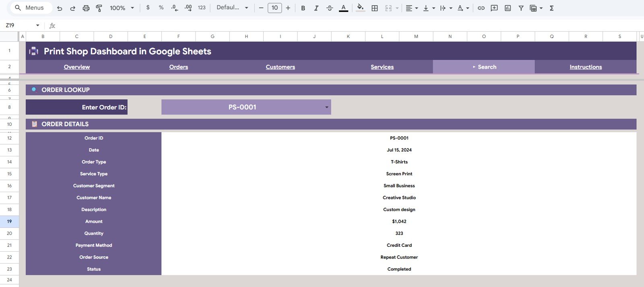Toggle bold formatting

coord(303,8)
